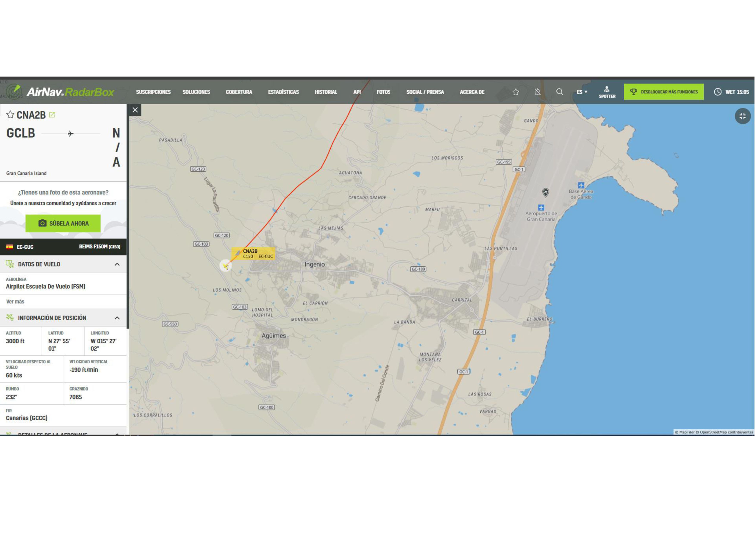This screenshot has height=535, width=756.
Task: Exit fullscreen map view button
Action: click(742, 116)
